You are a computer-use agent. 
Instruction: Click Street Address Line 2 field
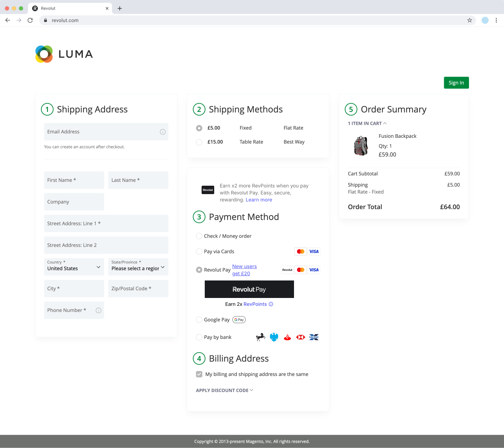(106, 245)
